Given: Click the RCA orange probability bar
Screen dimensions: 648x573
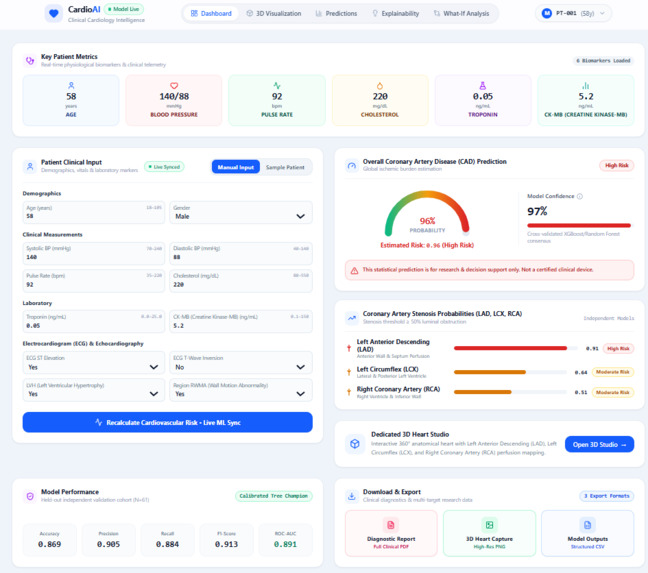Looking at the screenshot, I should pyautogui.click(x=483, y=392).
